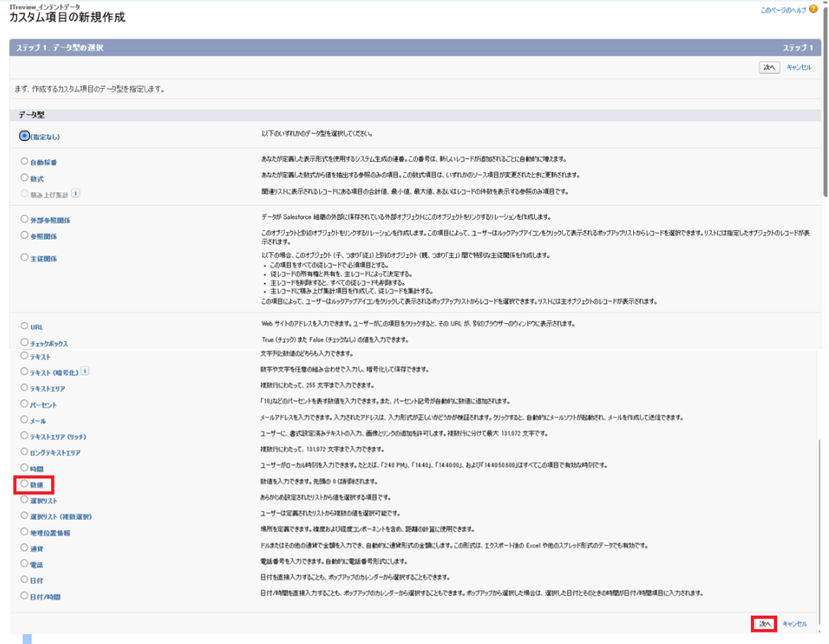Open the このページのヘルプ link
Screen dimensions: 829x644
coord(783,11)
